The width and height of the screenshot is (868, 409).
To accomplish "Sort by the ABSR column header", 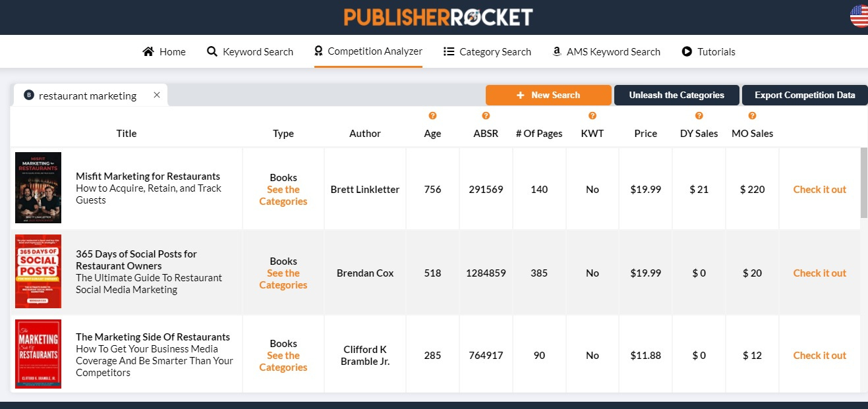I will pos(486,133).
